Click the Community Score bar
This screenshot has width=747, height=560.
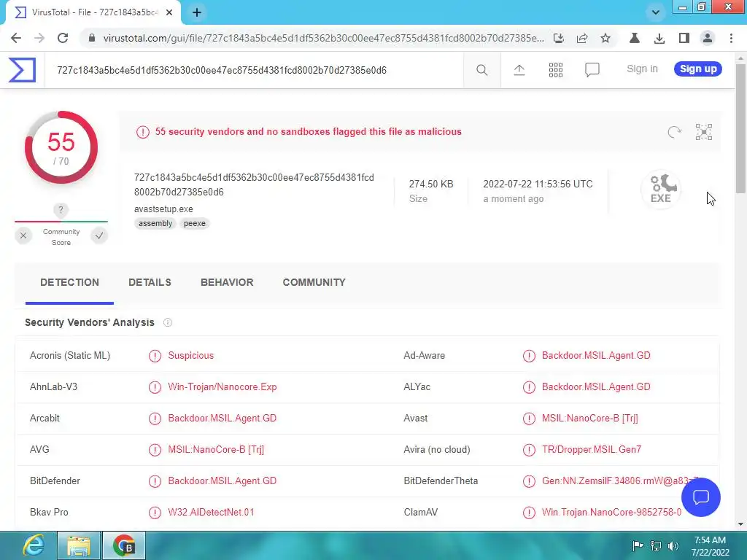coord(61,222)
